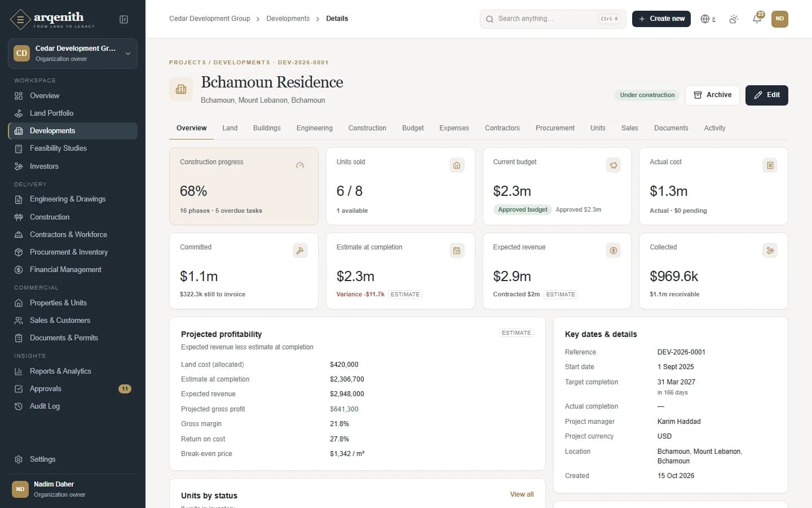Open the language switcher globe icon
The width and height of the screenshot is (812, 508).
(708, 19)
